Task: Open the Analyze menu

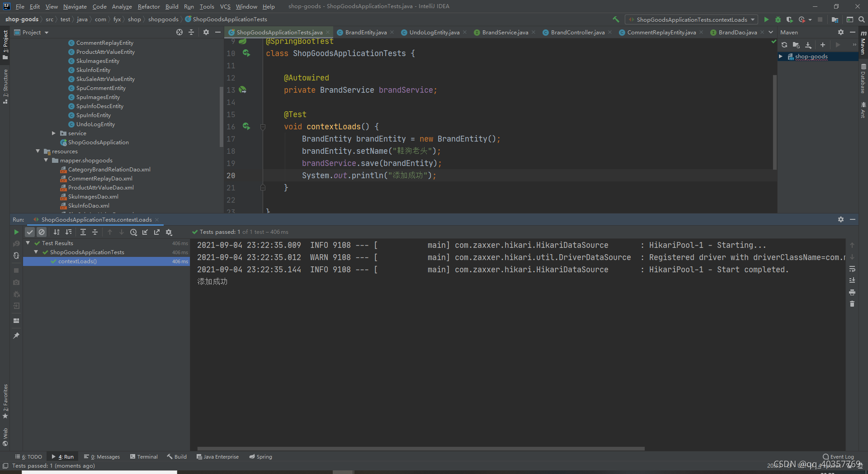Action: (x=122, y=6)
